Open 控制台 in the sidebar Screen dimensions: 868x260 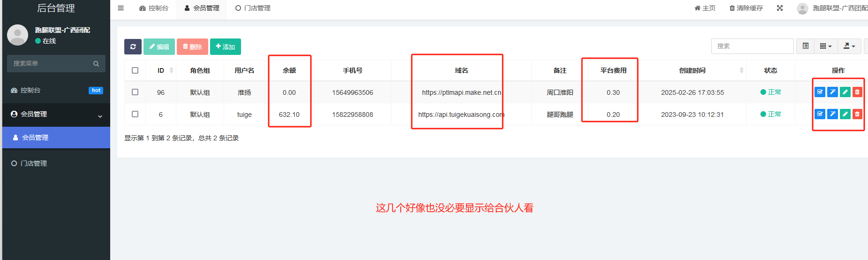coord(56,90)
